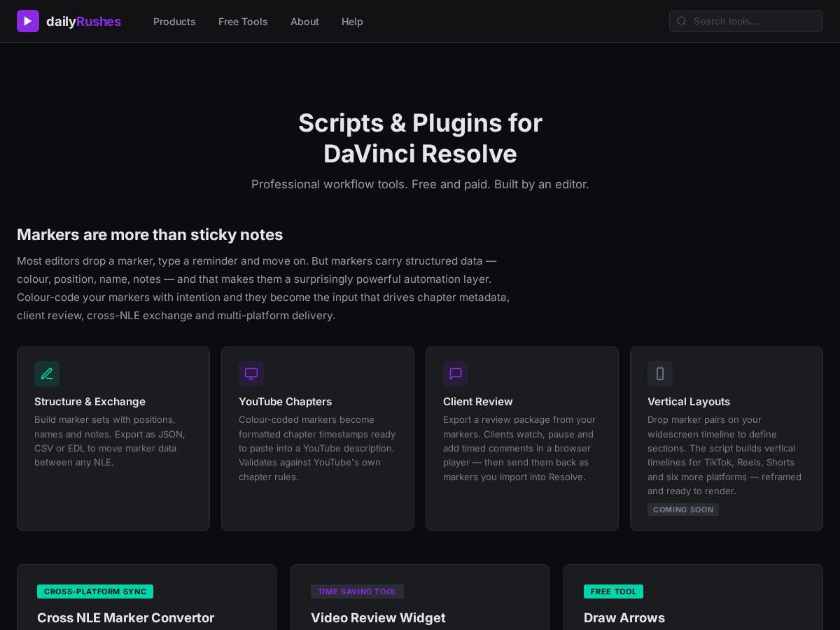The width and height of the screenshot is (840, 630).
Task: Click the Vertical Layouts phone icon
Action: (660, 374)
